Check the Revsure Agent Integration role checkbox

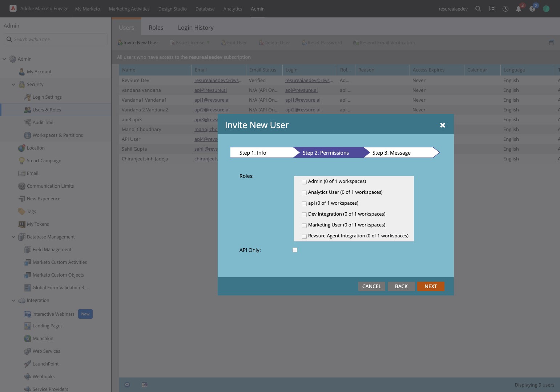pyautogui.click(x=305, y=236)
